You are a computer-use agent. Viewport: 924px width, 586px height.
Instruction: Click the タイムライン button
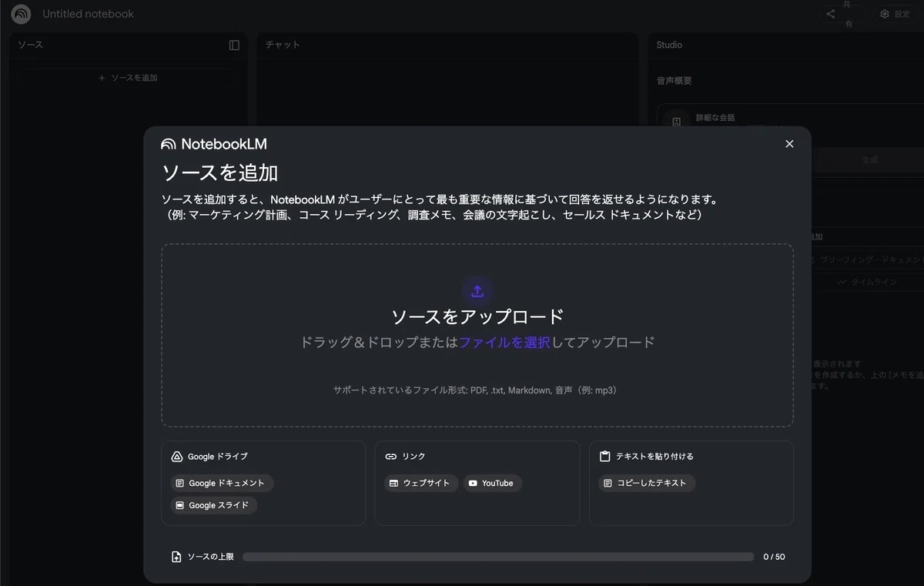click(x=869, y=283)
